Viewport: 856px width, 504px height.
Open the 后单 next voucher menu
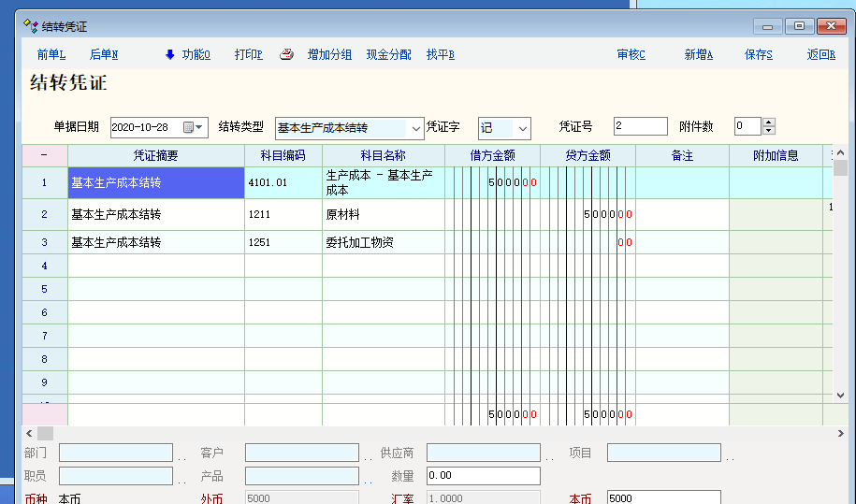104,55
